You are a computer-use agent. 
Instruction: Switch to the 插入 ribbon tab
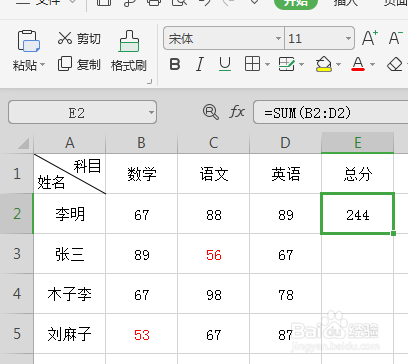(x=346, y=3)
